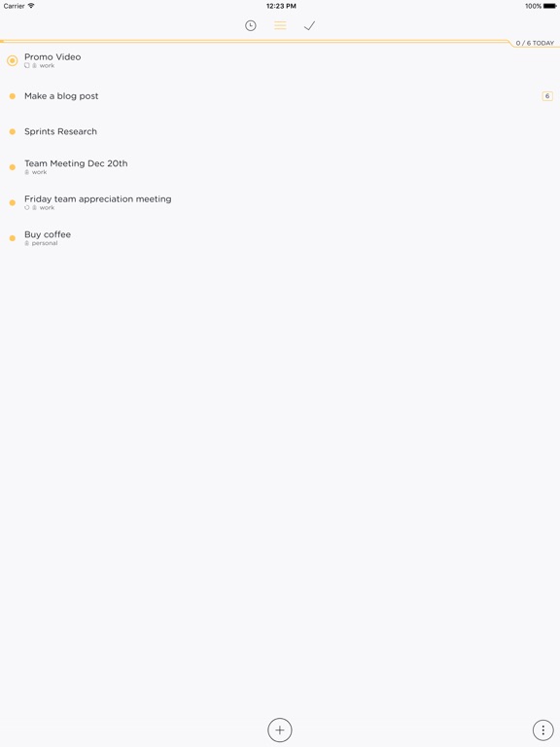Image resolution: width=560 pixels, height=747 pixels.
Task: Tap the Team Meeting Dec 20th bullet
Action: tap(13, 167)
